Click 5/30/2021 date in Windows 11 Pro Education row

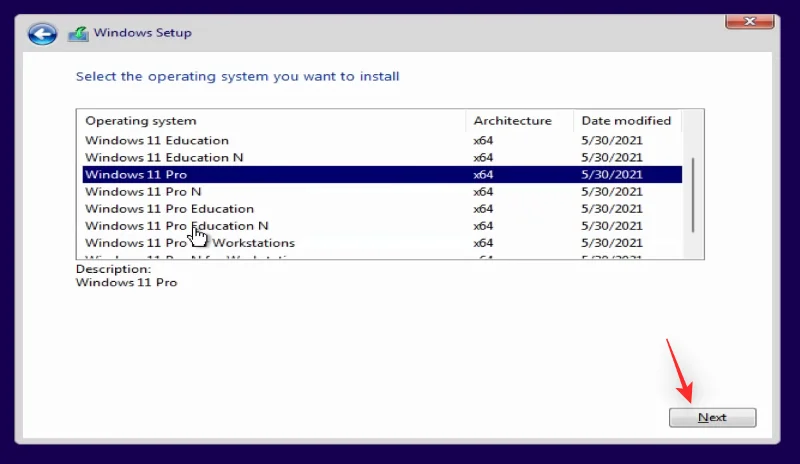click(x=612, y=209)
